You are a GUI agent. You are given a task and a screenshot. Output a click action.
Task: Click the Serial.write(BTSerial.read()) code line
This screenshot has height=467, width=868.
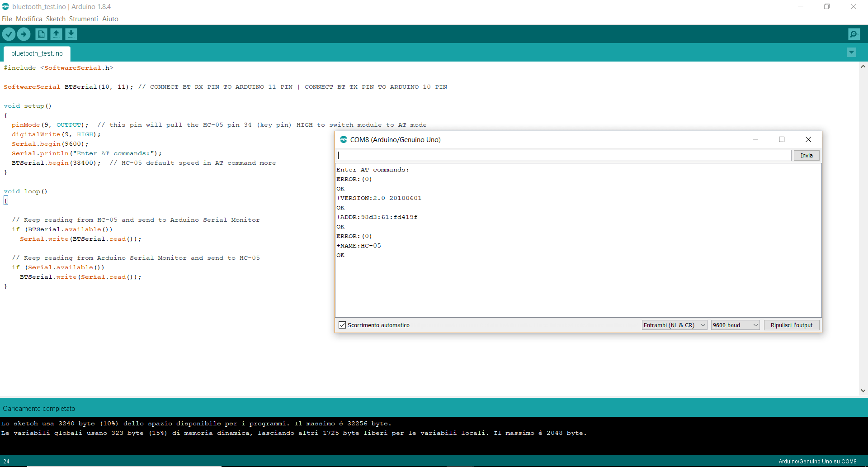tap(80, 239)
